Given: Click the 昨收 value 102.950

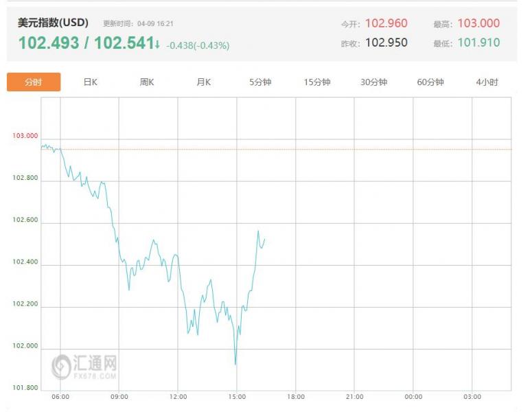Looking at the screenshot, I should point(386,43).
